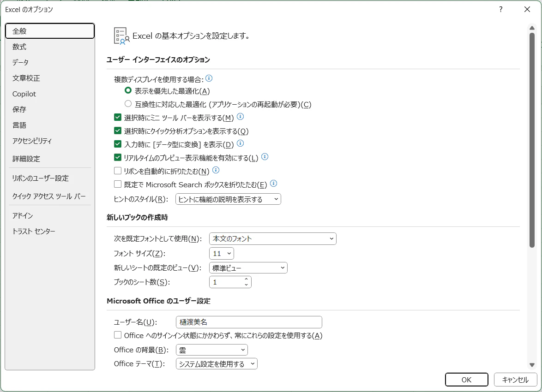Click scrollbar down arrow
This screenshot has width=542, height=392.
pos(532,365)
